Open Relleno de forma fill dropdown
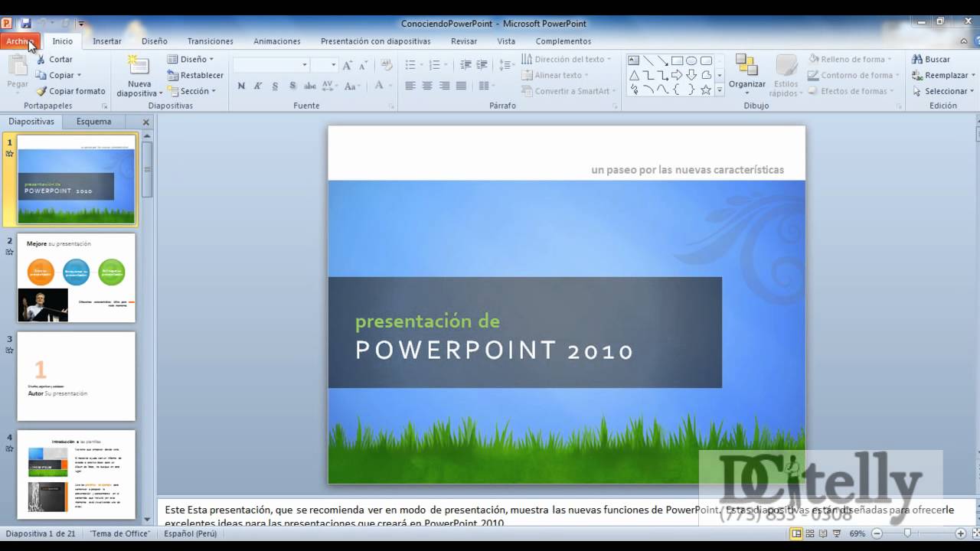 coord(851,59)
